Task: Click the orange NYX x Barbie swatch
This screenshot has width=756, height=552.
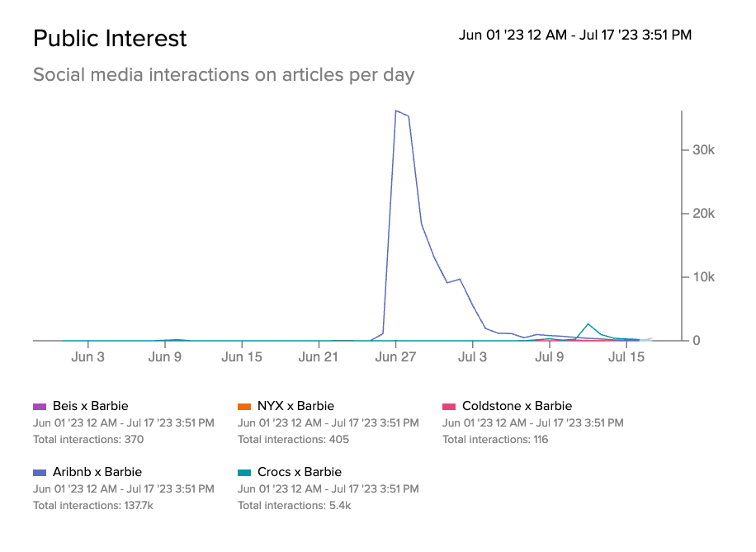Action: tap(244, 406)
